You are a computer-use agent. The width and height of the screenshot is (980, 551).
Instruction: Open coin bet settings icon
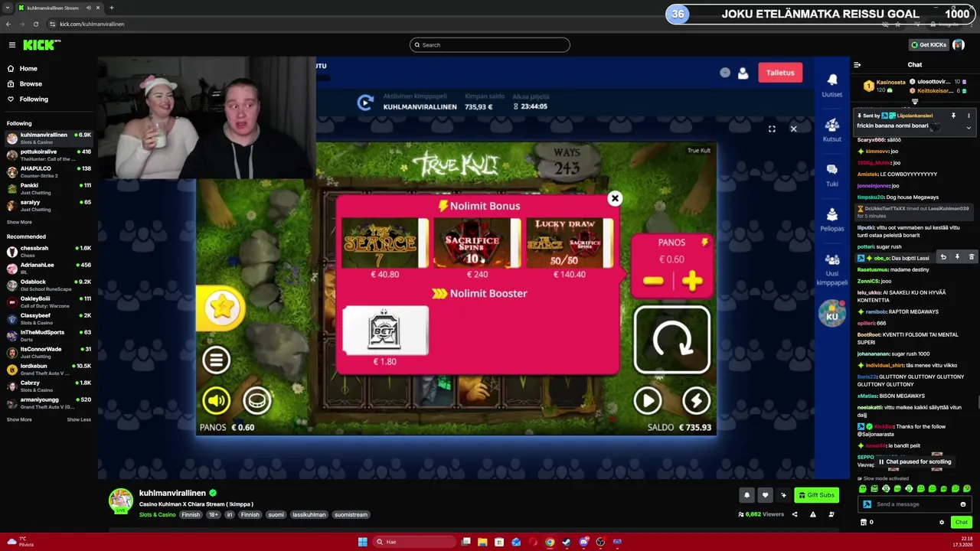pos(257,400)
